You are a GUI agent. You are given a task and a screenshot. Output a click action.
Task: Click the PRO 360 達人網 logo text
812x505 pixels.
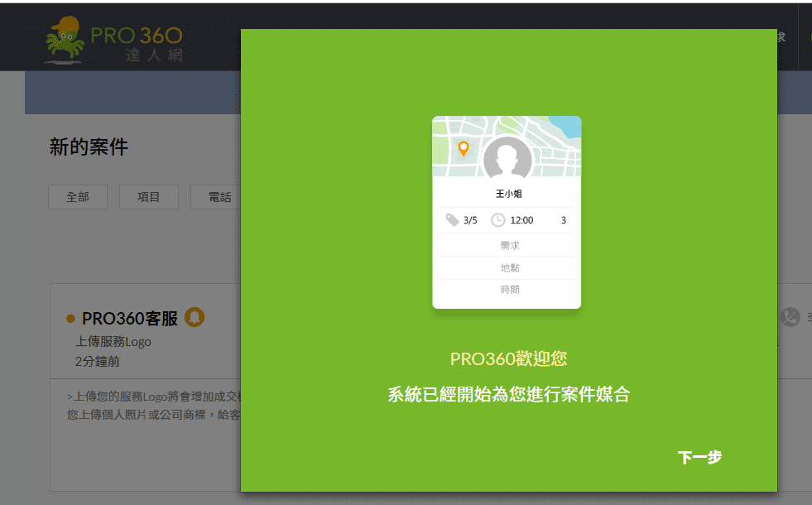(x=137, y=44)
